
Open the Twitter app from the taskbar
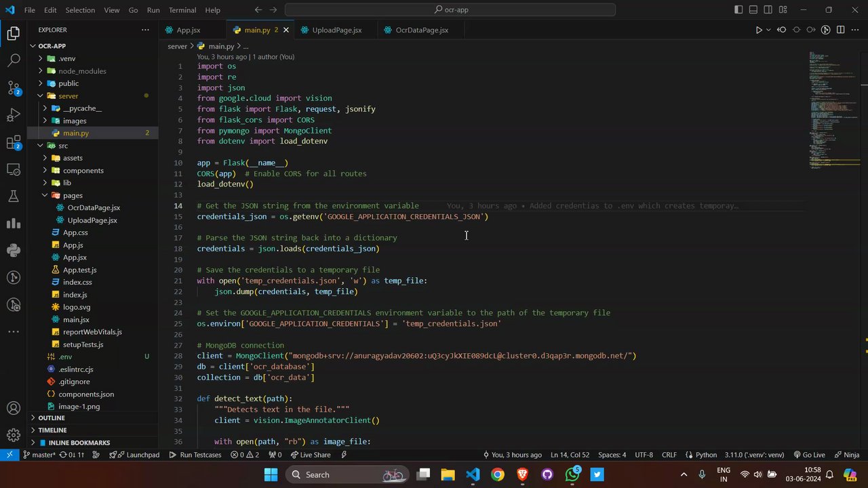(x=597, y=474)
